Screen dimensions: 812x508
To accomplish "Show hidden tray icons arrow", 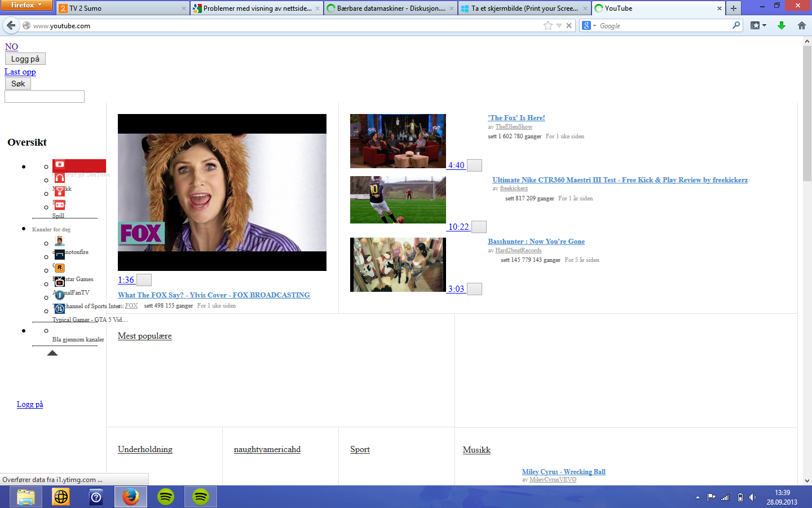I will (x=698, y=497).
